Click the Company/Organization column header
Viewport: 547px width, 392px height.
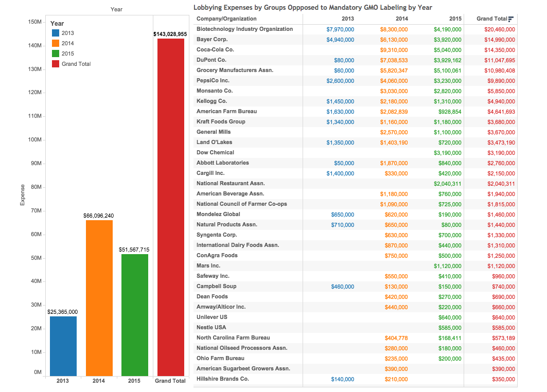tap(226, 19)
